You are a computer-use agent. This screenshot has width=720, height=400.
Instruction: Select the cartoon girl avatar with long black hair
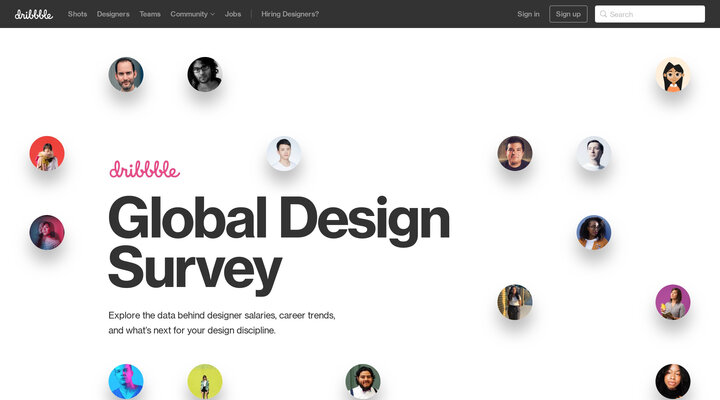pos(673,74)
